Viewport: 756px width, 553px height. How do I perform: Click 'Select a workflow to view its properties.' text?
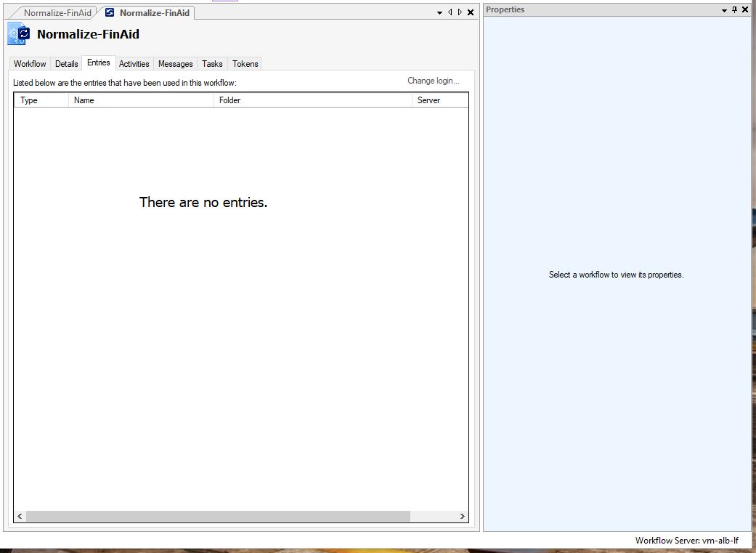pyautogui.click(x=616, y=275)
